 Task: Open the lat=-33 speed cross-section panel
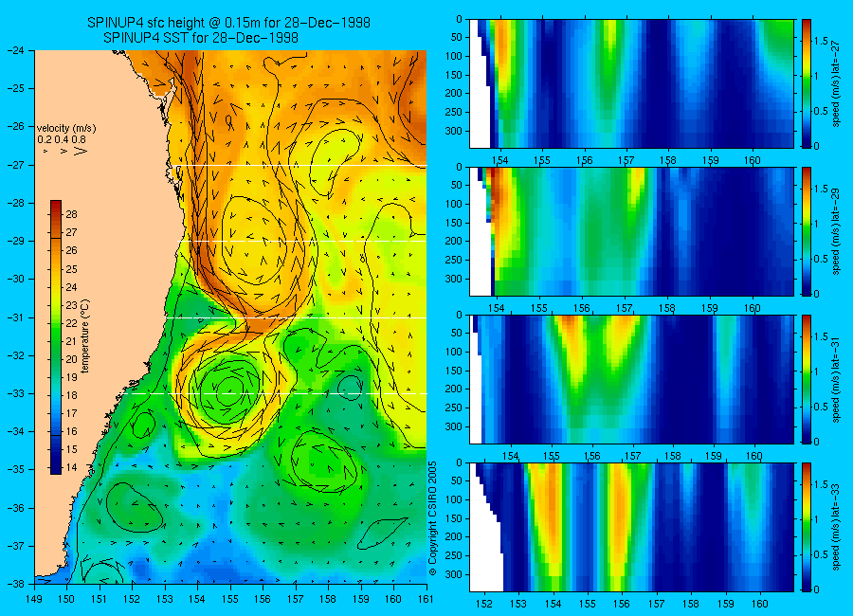[631, 527]
